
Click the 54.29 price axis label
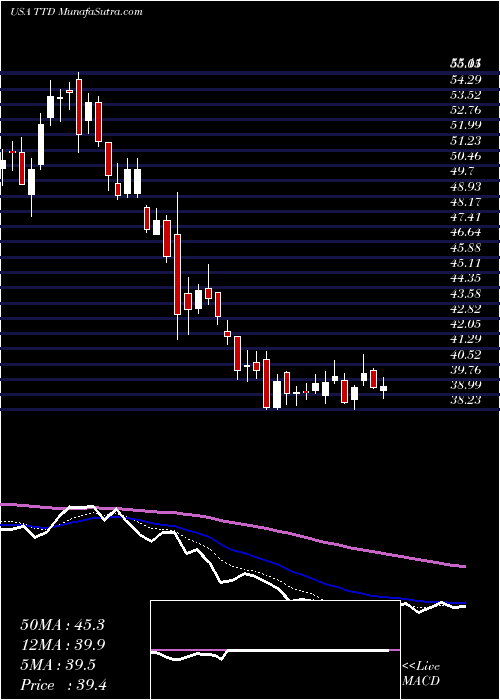464,80
